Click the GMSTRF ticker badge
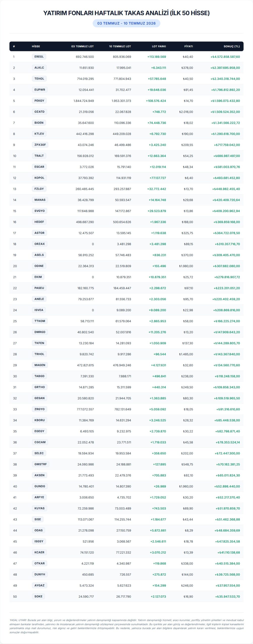Image resolution: width=253 pixels, height=644 pixels. [x=41, y=464]
